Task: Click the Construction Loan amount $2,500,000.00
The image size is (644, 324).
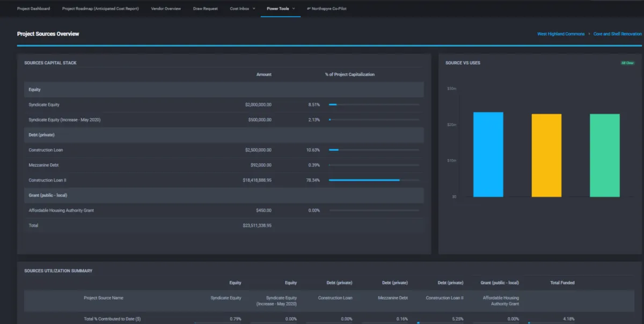Action: coord(258,150)
